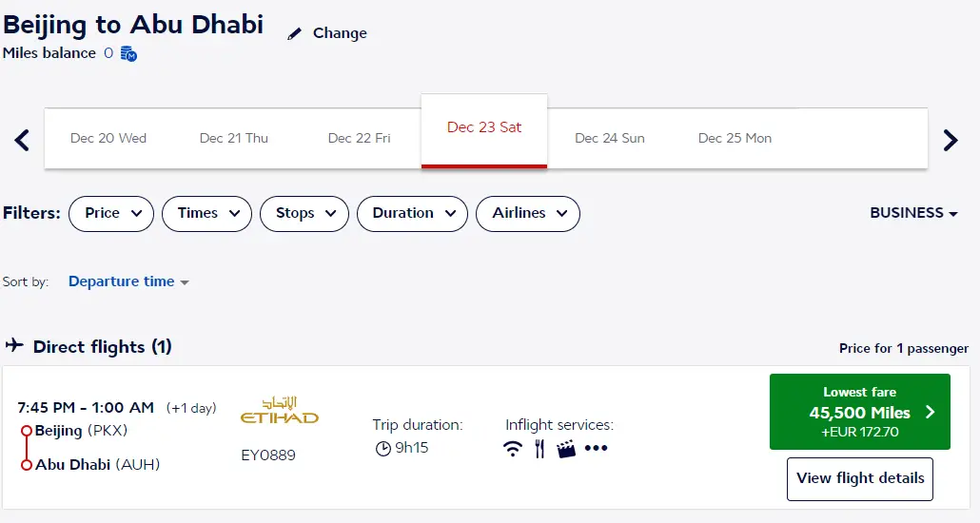Click the pencil Change icon
The width and height of the screenshot is (980, 523).
(295, 33)
